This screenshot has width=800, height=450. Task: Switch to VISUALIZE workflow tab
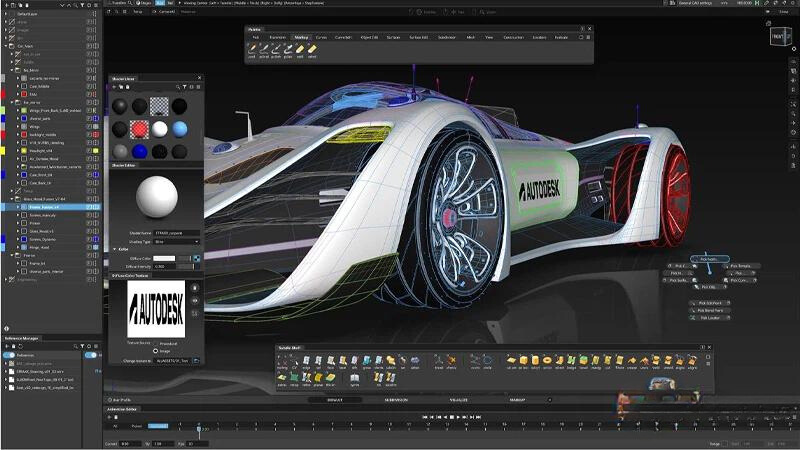[459, 400]
